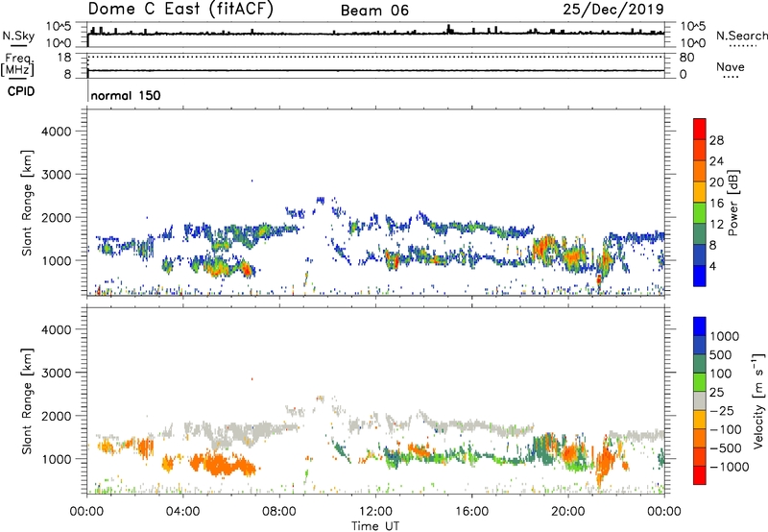
Task: Click the 'N.Sky' axis label
Action: pos(18,36)
